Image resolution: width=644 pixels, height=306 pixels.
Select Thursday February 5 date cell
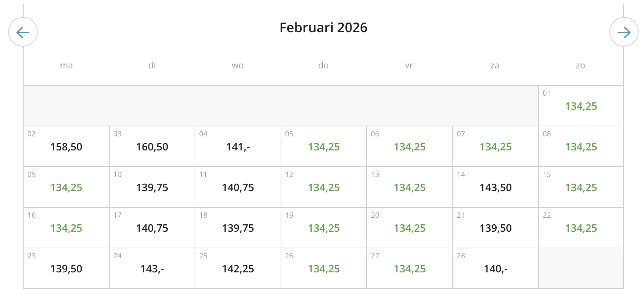[x=324, y=147]
